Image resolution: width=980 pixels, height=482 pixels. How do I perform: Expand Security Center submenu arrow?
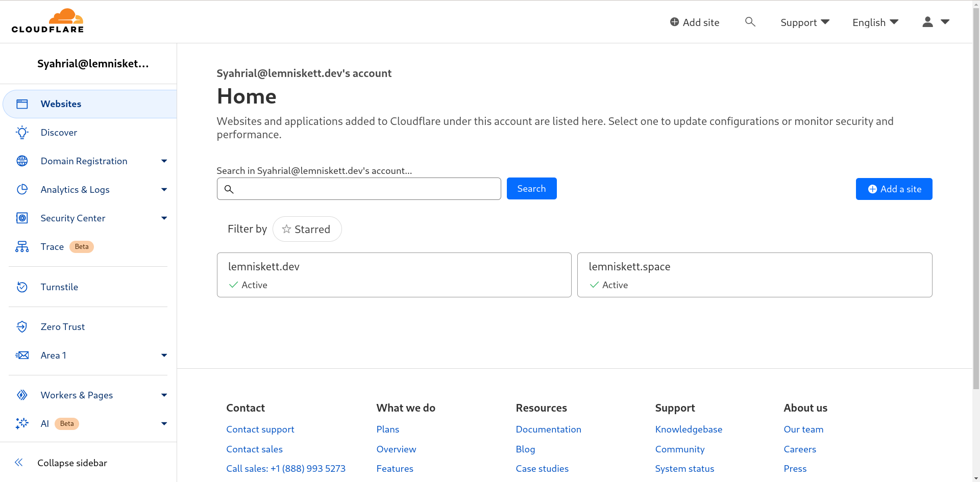pyautogui.click(x=164, y=218)
